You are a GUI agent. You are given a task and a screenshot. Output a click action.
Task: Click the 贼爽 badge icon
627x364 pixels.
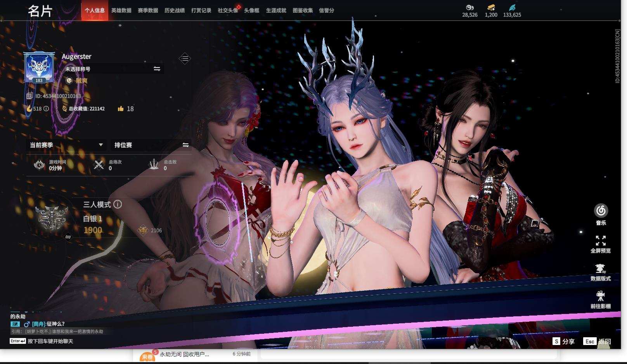[69, 81]
